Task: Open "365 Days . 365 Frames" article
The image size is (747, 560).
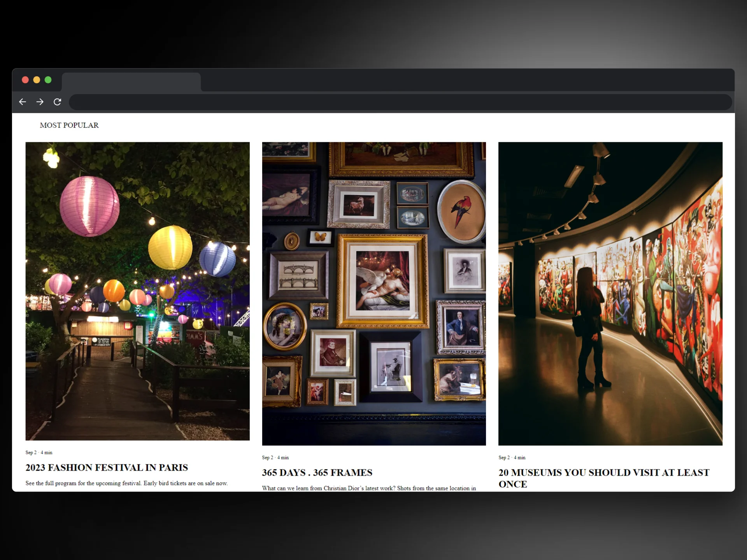Action: tap(317, 472)
